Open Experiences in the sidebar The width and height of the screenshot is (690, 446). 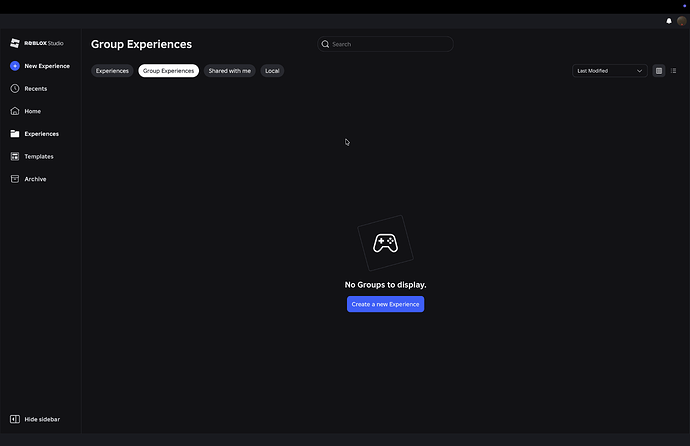click(x=41, y=134)
